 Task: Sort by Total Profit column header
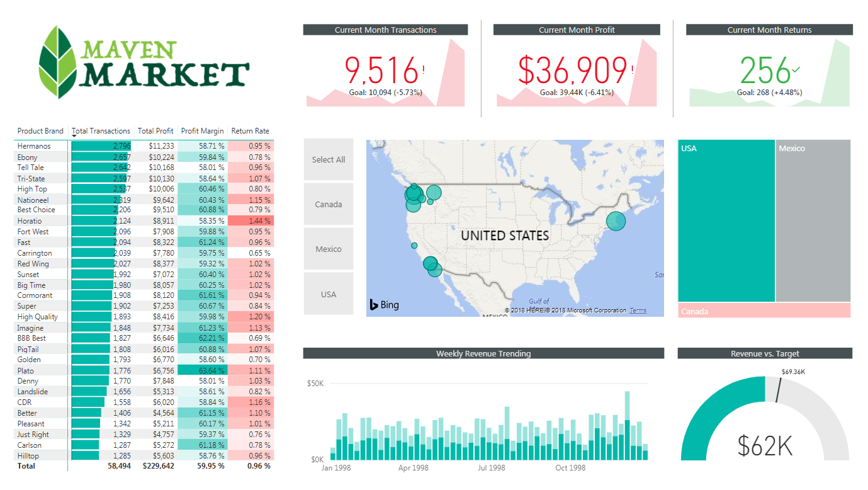pos(155,131)
